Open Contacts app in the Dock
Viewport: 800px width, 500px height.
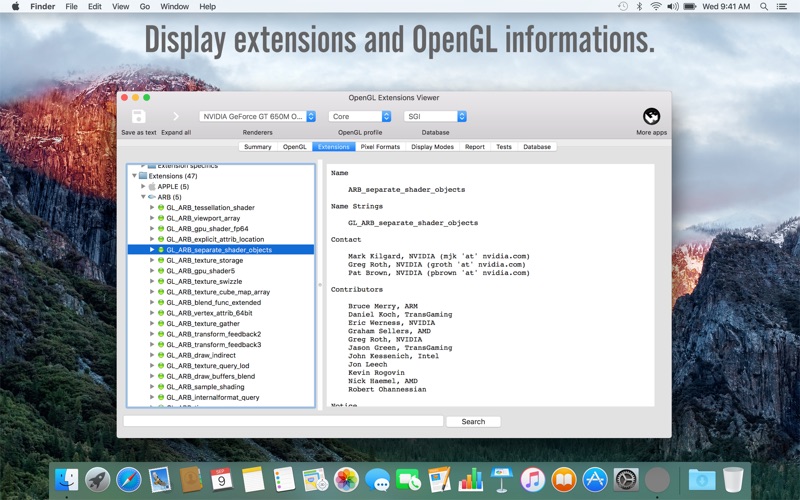[x=191, y=480]
